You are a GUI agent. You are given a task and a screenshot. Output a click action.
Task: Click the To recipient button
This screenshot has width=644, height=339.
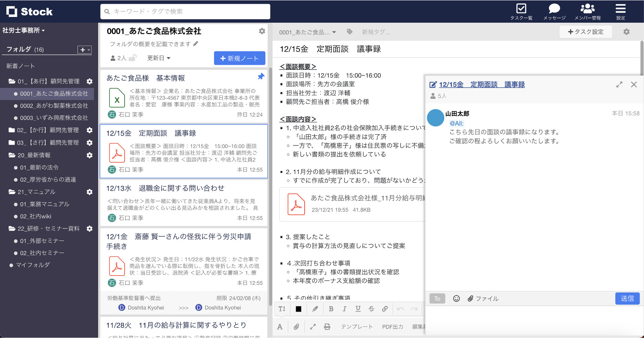[437, 299]
